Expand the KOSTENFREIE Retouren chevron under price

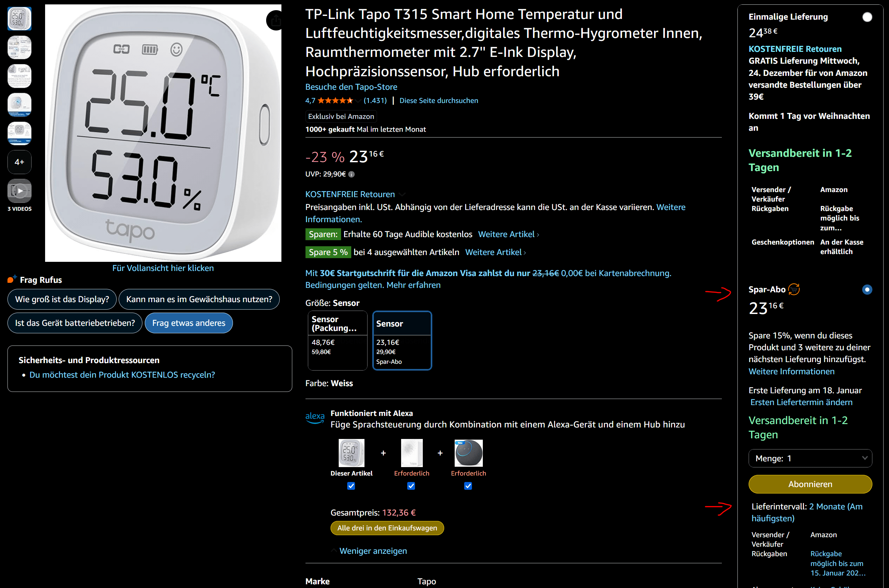[402, 194]
